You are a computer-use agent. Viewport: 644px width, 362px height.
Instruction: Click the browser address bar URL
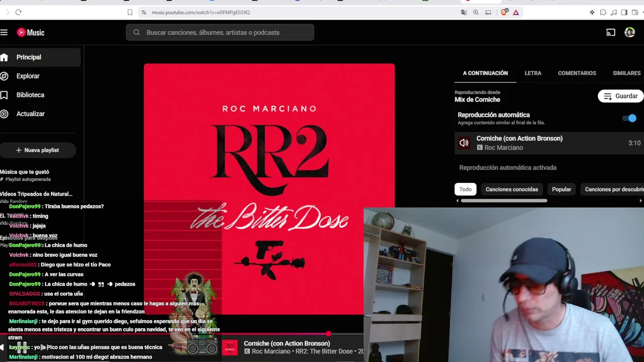[x=201, y=12]
